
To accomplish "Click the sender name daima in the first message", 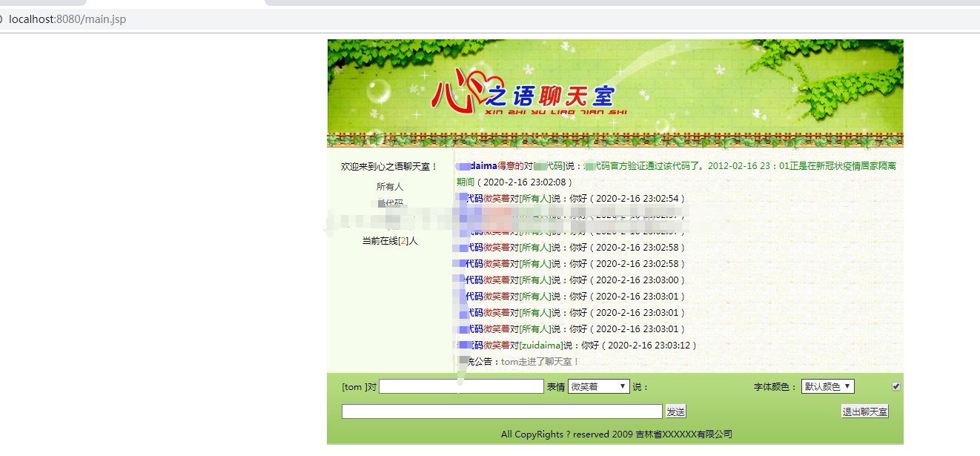I will [x=484, y=166].
